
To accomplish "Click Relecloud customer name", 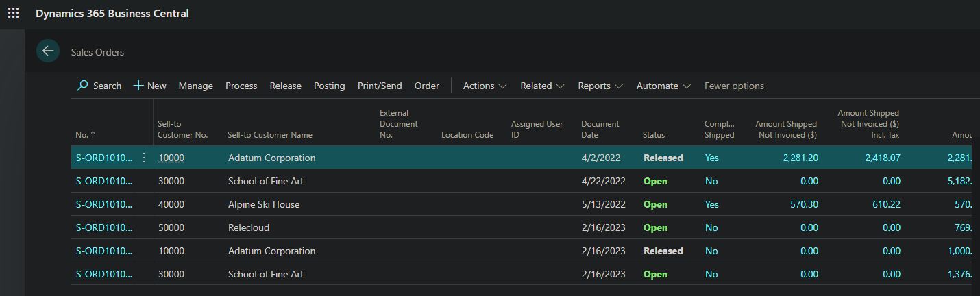I will click(249, 227).
